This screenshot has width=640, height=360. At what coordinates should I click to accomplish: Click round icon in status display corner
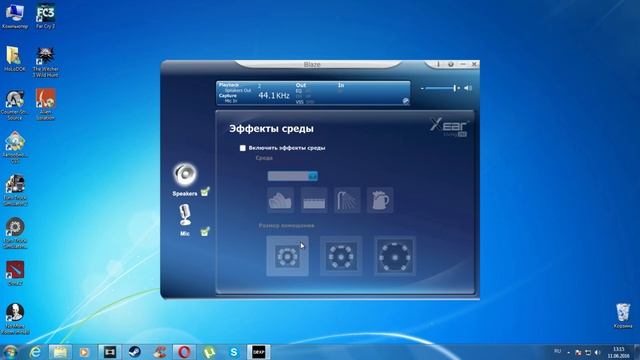coord(406,101)
